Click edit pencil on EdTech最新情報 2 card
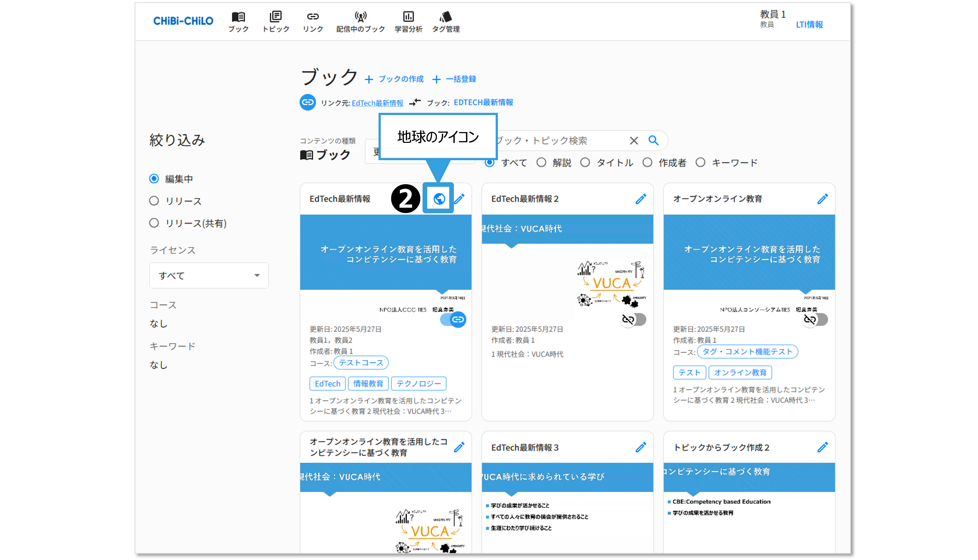The width and height of the screenshot is (978, 560). coord(640,199)
